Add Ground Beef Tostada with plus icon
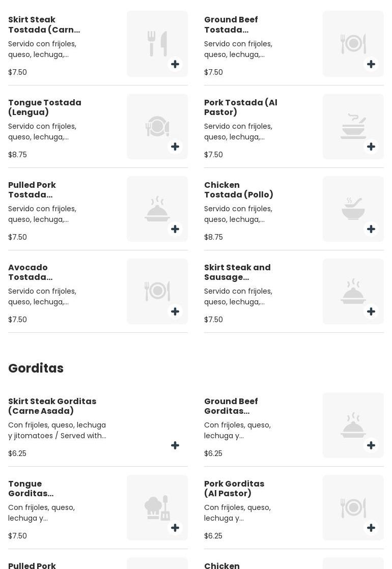Screen dimensions: 392x569 pos(371,64)
